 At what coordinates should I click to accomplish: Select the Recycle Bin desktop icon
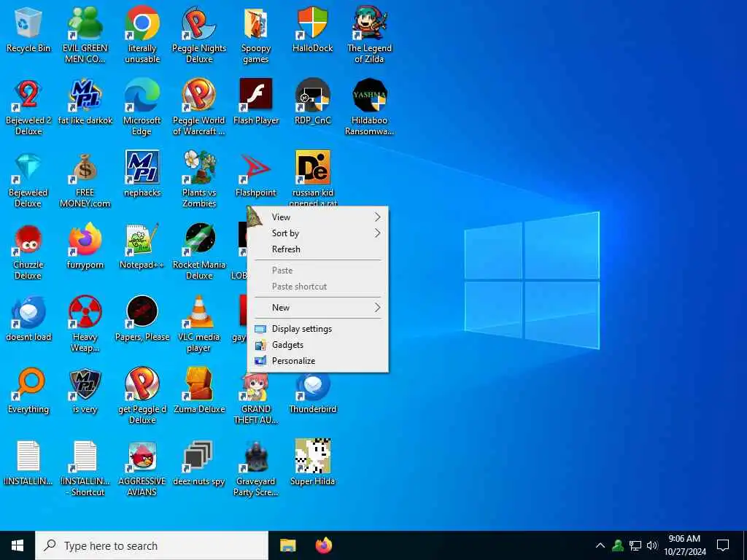[x=28, y=30]
